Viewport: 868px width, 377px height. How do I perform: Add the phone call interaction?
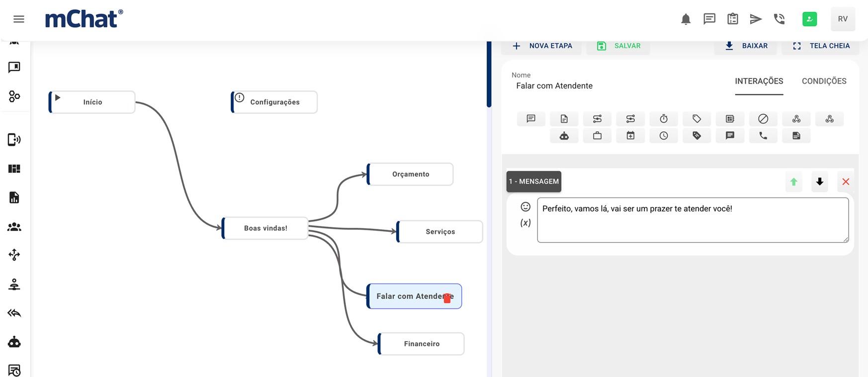(x=763, y=136)
